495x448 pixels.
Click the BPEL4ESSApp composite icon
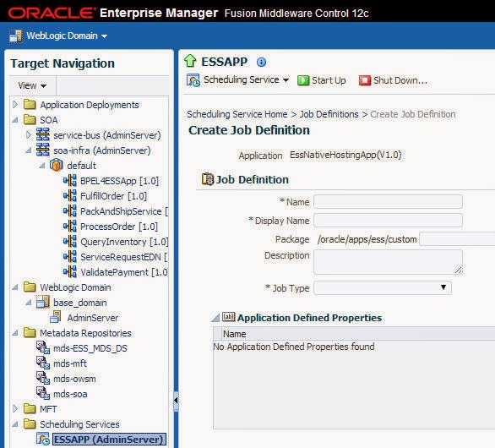[x=70, y=180]
